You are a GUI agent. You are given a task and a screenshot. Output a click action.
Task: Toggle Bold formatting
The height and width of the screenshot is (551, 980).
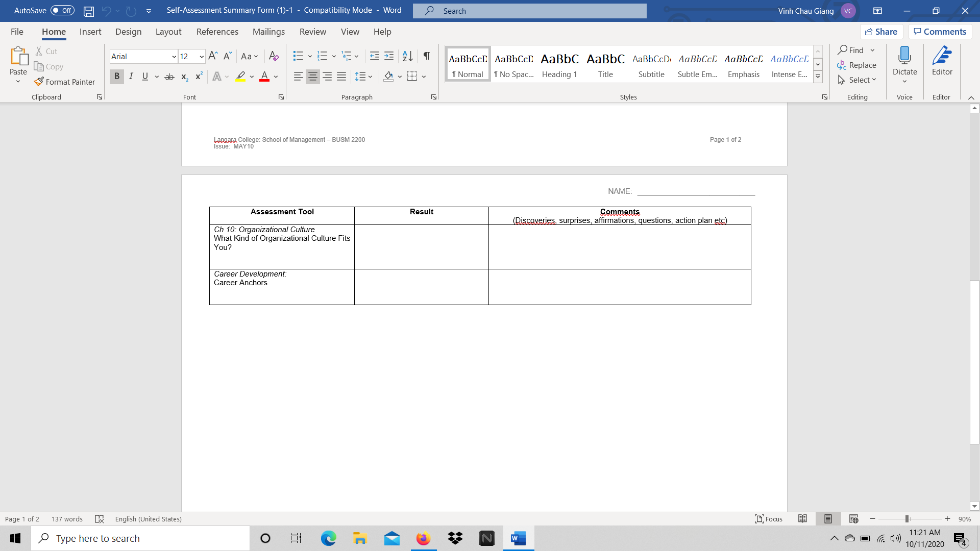coord(117,77)
